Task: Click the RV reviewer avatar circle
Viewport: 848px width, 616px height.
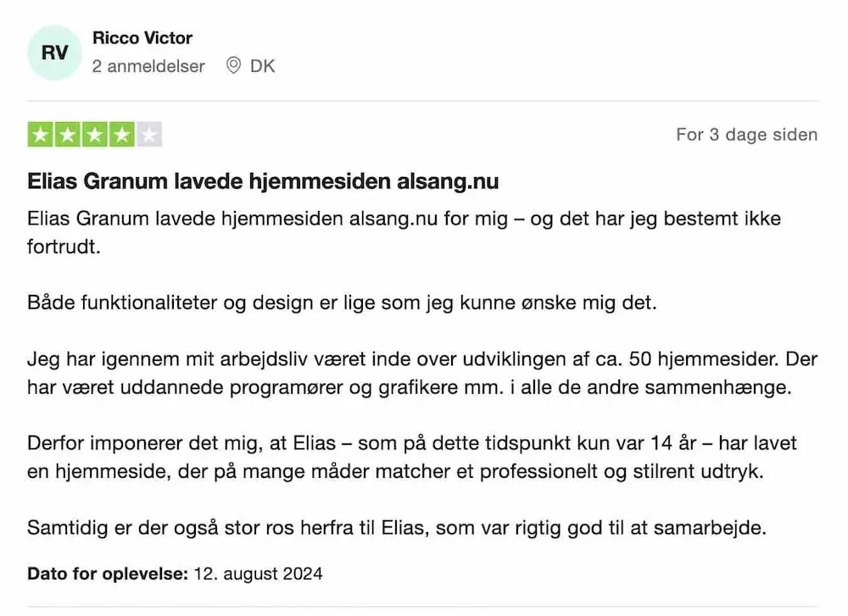Action: (55, 53)
